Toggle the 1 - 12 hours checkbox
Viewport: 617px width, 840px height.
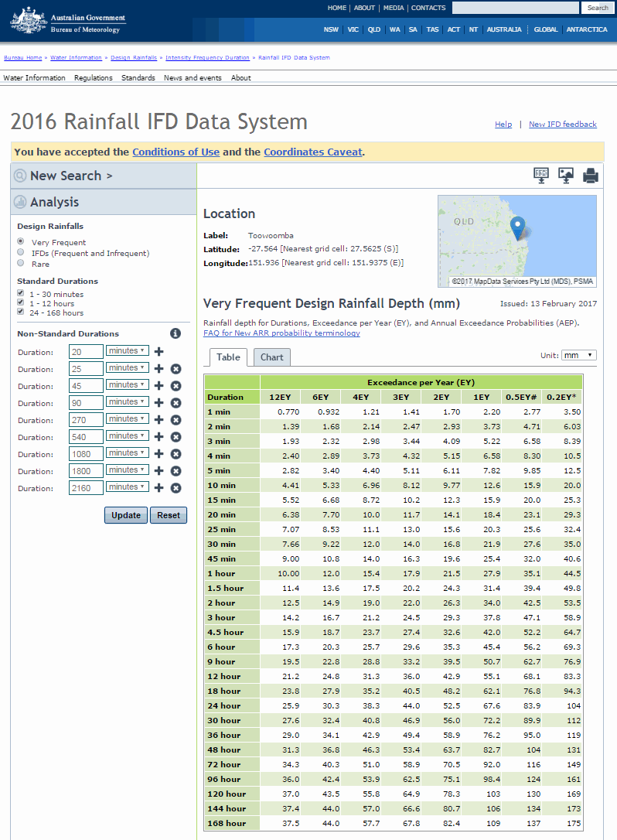[20, 302]
